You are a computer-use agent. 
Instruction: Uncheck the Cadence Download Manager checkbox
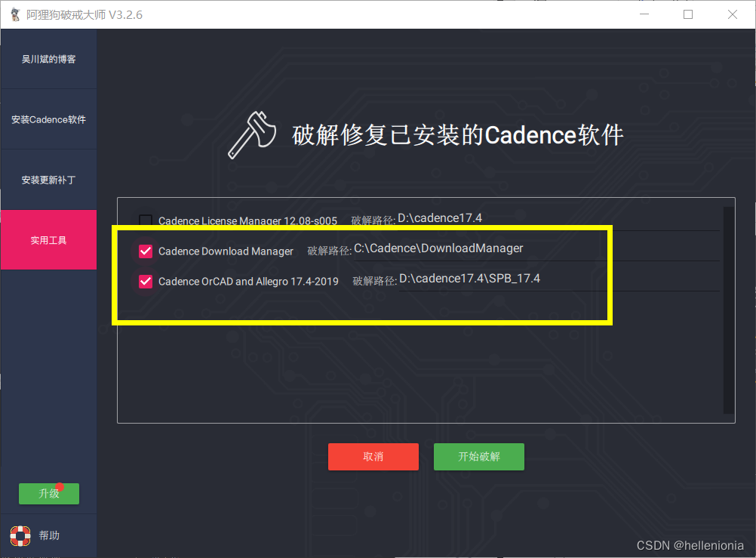click(x=145, y=251)
